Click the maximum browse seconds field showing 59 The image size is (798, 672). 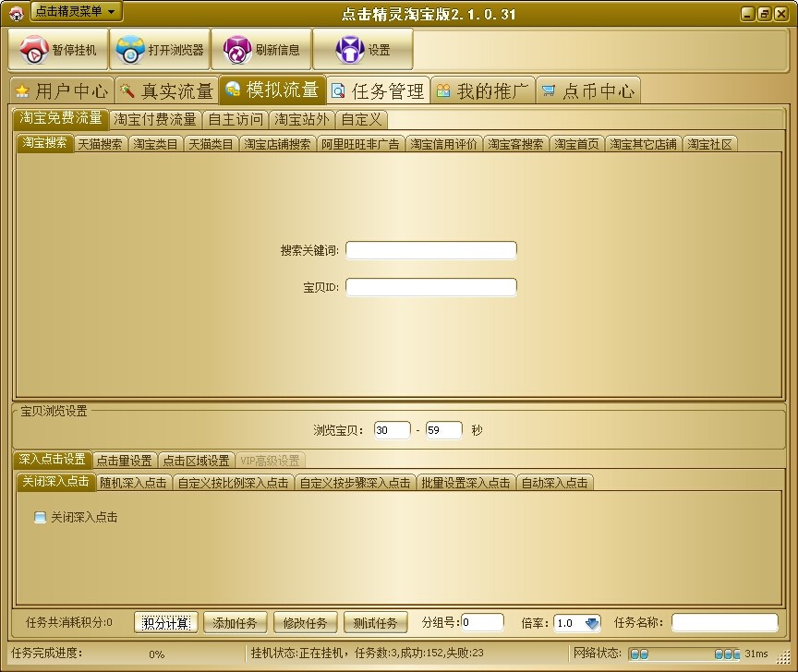click(x=443, y=430)
